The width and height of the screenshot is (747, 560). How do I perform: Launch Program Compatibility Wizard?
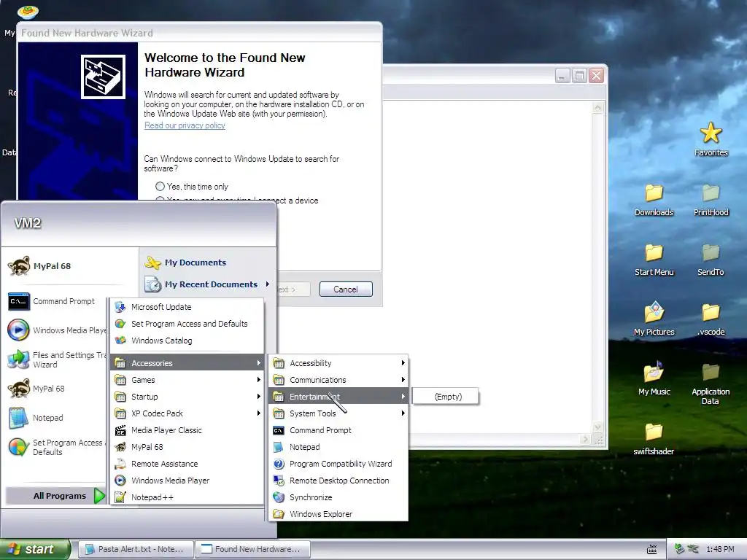[x=338, y=464]
